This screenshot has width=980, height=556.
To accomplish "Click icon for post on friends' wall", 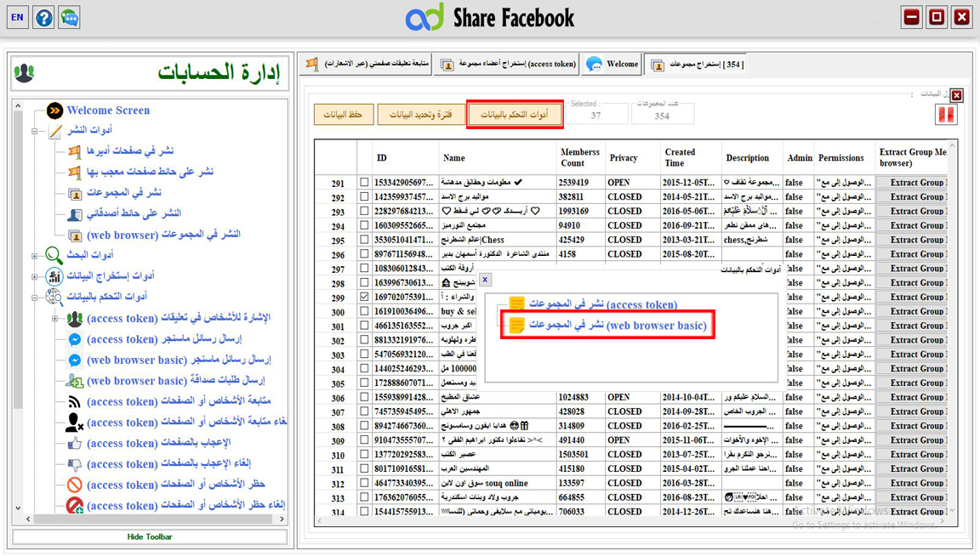I will (x=74, y=214).
